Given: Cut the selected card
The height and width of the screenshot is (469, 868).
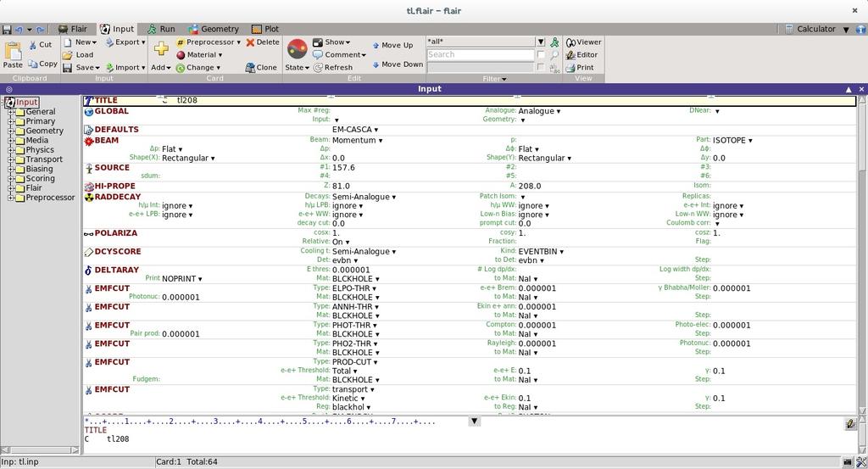Looking at the screenshot, I should point(41,44).
